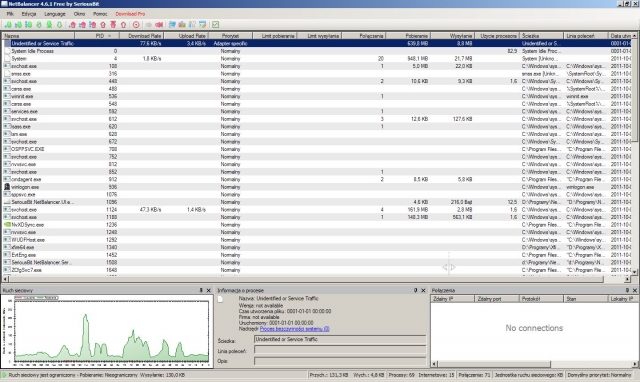The image size is (640, 382).
Task: Open the Plik menu
Action: pyautogui.click(x=10, y=14)
